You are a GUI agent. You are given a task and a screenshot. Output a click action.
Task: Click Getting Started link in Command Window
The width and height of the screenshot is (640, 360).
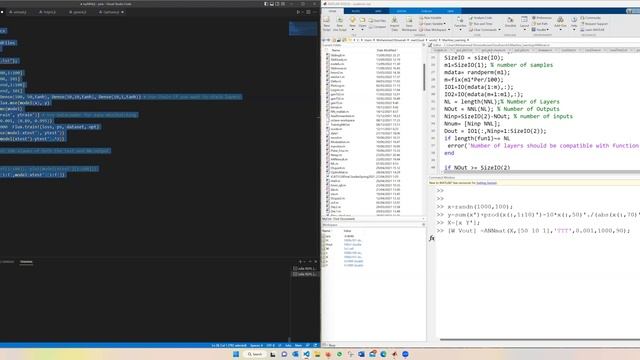point(487,183)
